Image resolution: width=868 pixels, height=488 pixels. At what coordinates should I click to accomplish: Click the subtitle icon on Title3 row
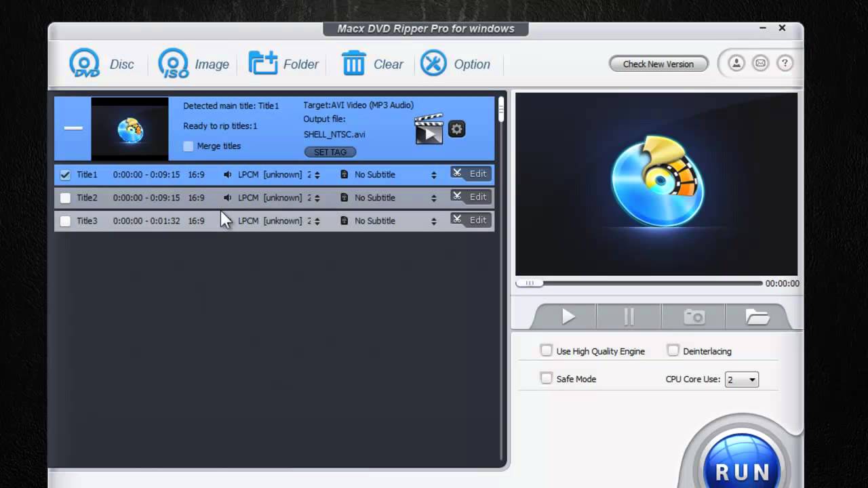click(344, 220)
